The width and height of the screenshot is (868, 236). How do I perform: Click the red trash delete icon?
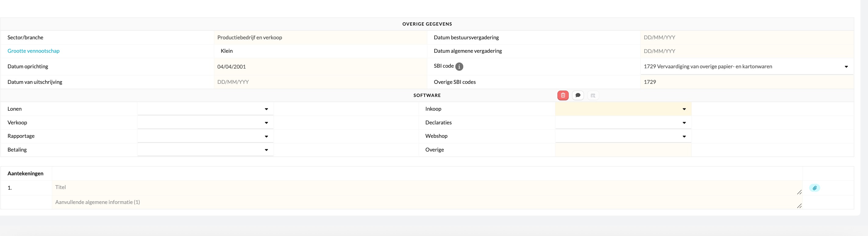click(x=563, y=95)
